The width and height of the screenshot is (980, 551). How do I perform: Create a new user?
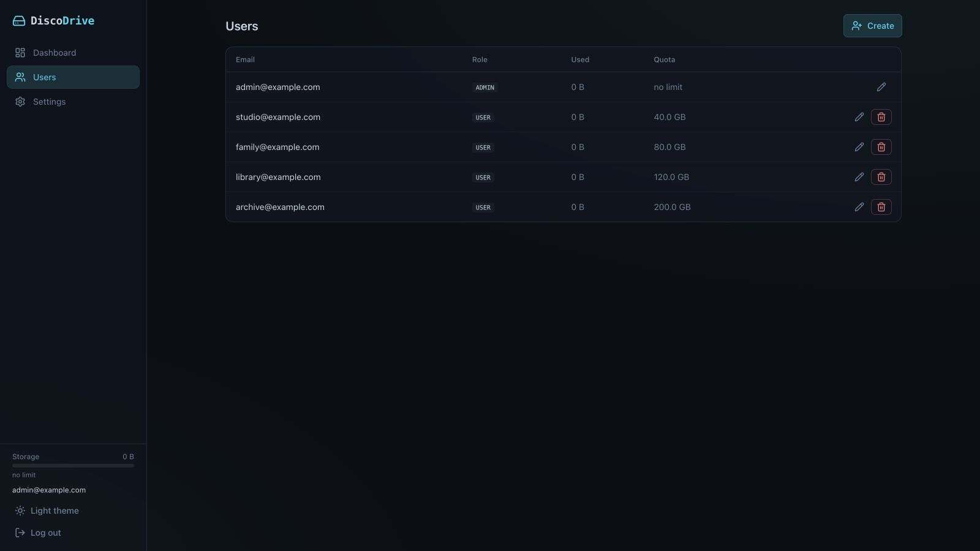click(872, 26)
